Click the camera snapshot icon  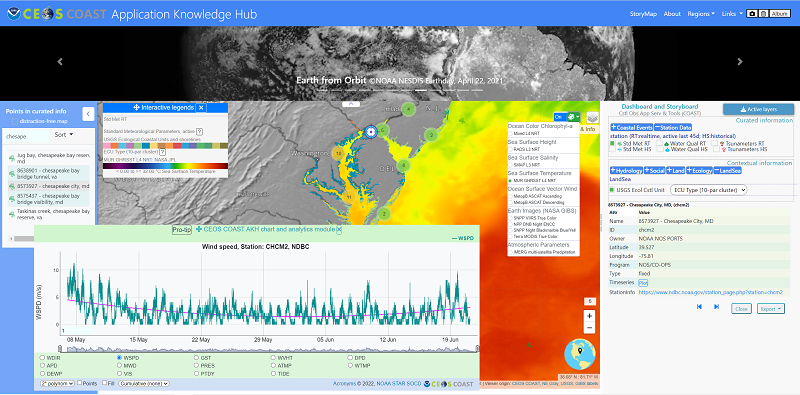click(752, 14)
